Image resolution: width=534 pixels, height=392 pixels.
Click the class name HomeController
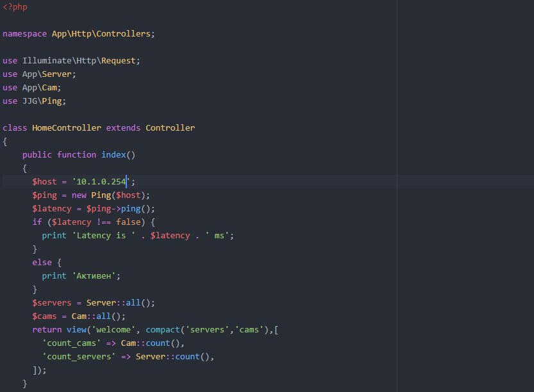tap(67, 128)
